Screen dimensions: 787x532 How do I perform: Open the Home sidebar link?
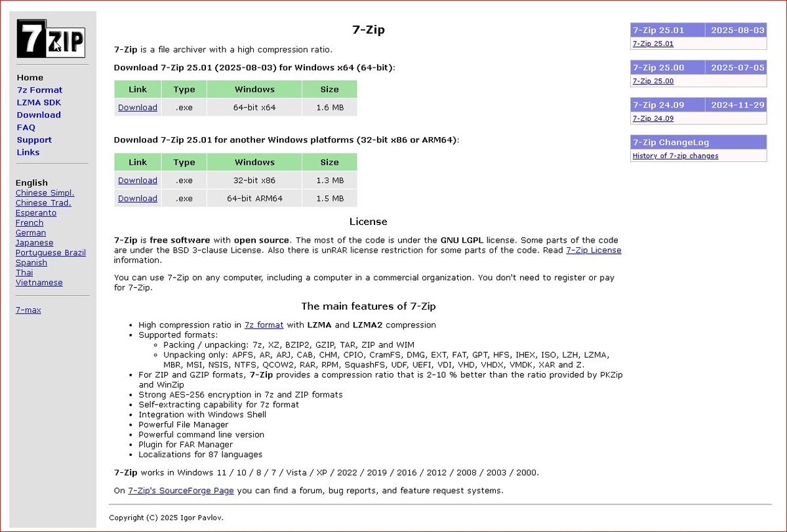[30, 77]
